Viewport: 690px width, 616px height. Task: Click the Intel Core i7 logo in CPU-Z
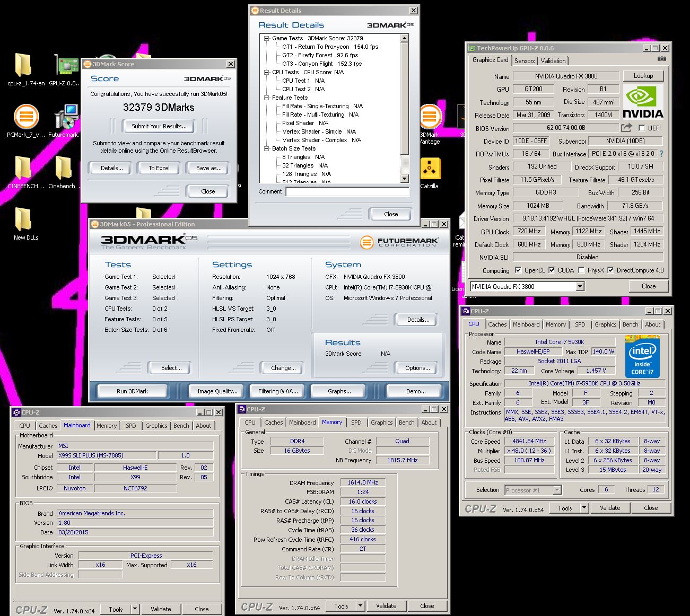(642, 356)
